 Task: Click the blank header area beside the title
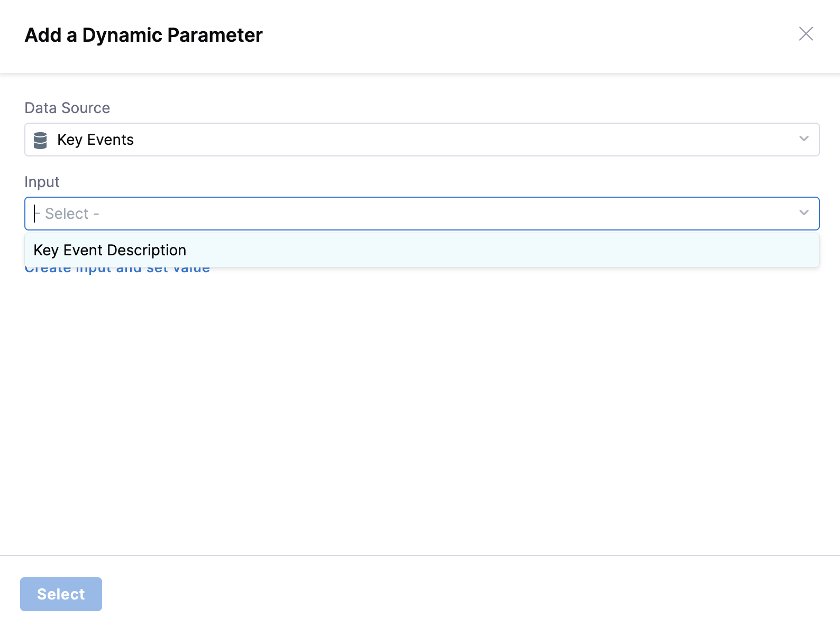point(529,35)
